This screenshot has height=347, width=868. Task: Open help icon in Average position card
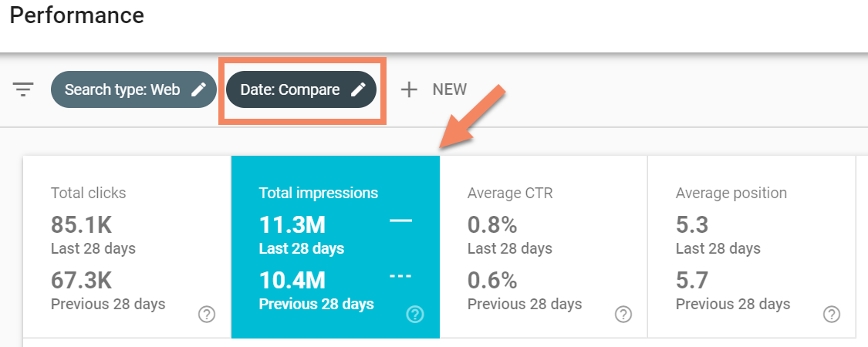pos(832,314)
